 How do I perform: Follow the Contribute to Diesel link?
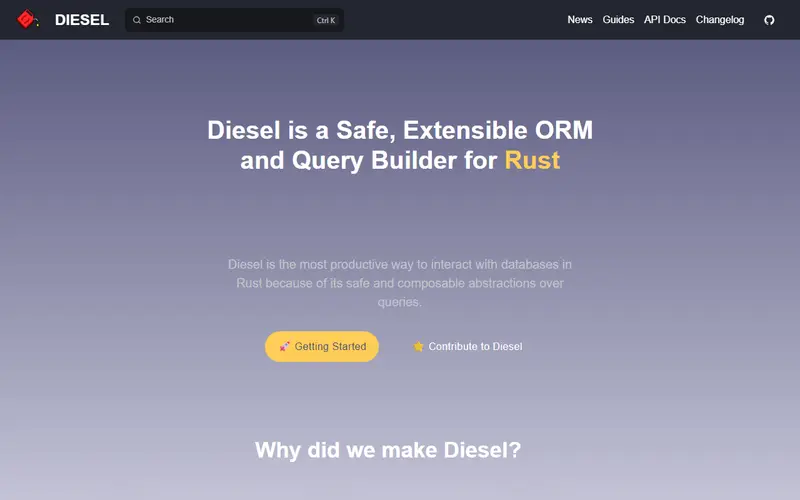(467, 346)
